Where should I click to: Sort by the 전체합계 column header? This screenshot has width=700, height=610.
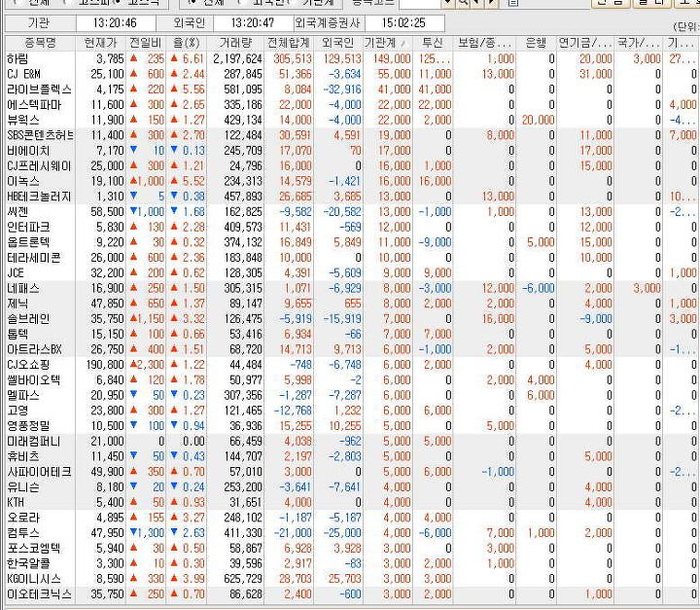(x=289, y=43)
